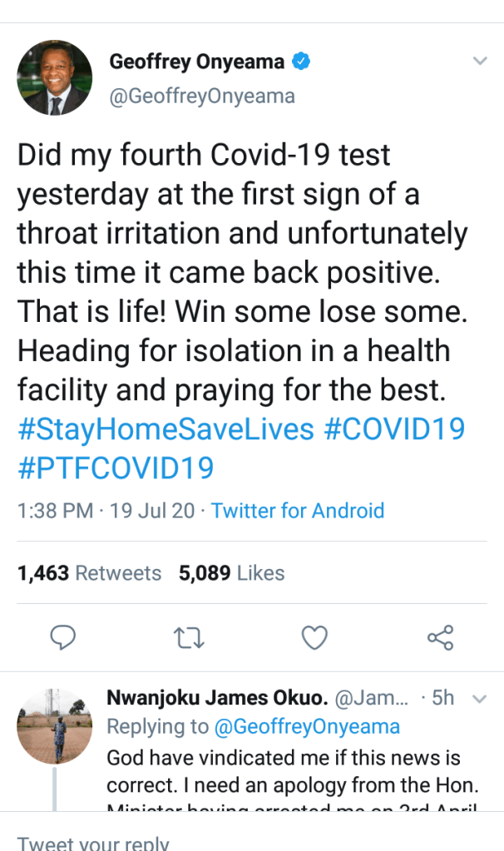Click the retweet icon
This screenshot has height=851, width=504.
188,638
